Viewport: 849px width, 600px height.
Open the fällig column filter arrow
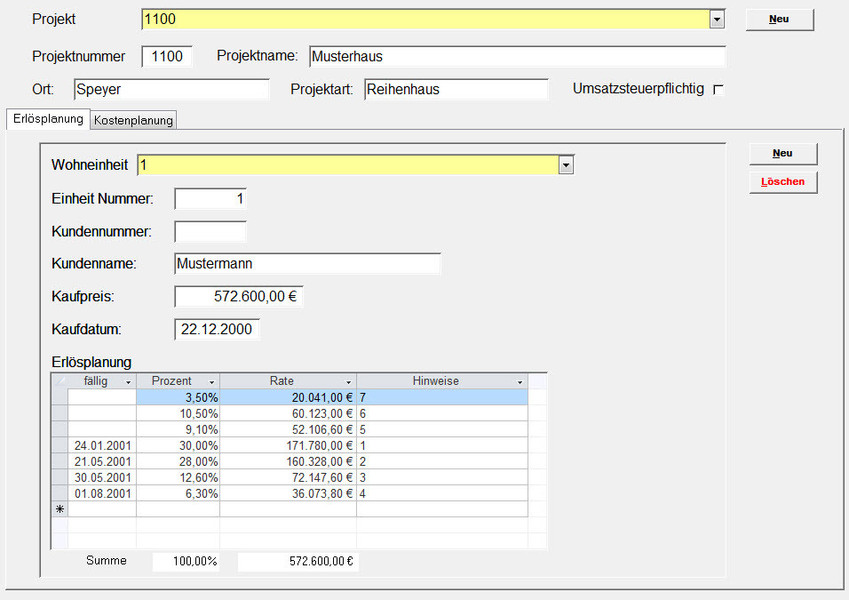[128, 382]
